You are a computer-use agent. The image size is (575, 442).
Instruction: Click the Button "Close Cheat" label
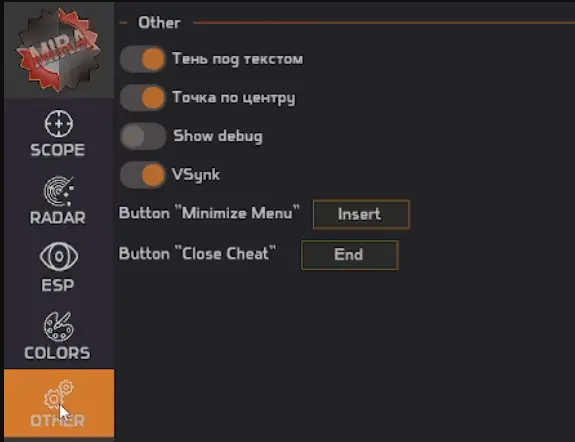click(197, 254)
